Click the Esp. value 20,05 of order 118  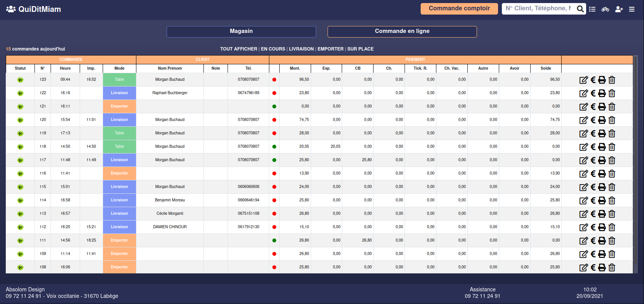pyautogui.click(x=336, y=147)
